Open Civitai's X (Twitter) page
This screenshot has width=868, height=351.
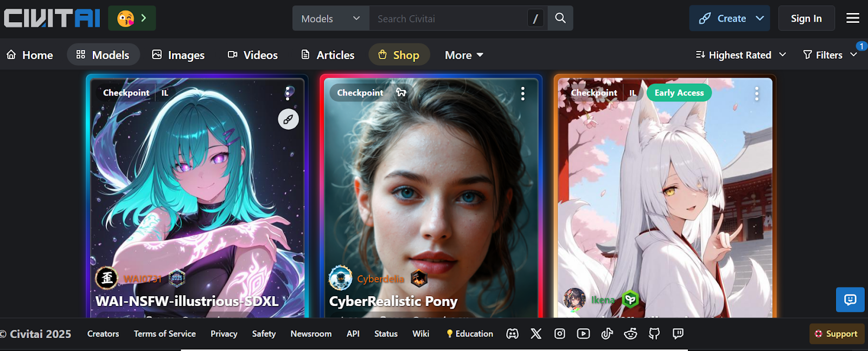coord(536,334)
